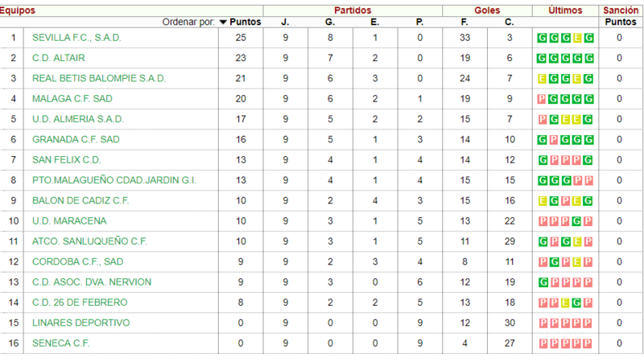This screenshot has width=644, height=362.
Task: Click Granada C.F.'s pink P loss badge
Action: 554,140
